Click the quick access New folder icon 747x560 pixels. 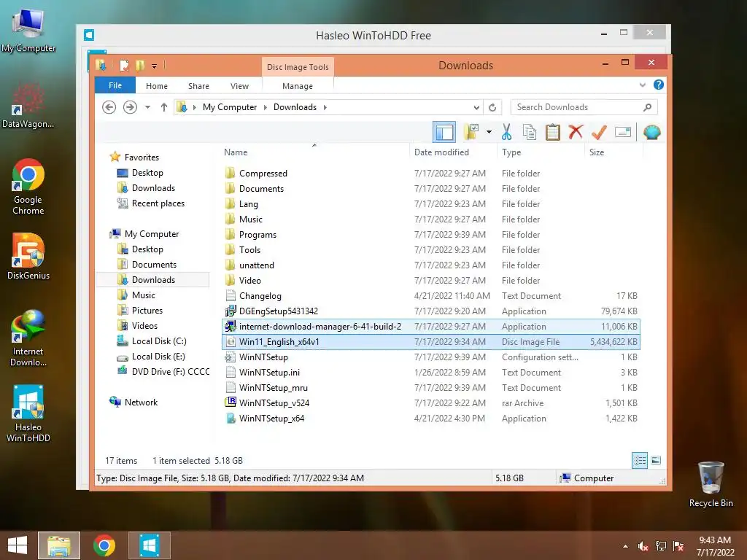tap(140, 65)
